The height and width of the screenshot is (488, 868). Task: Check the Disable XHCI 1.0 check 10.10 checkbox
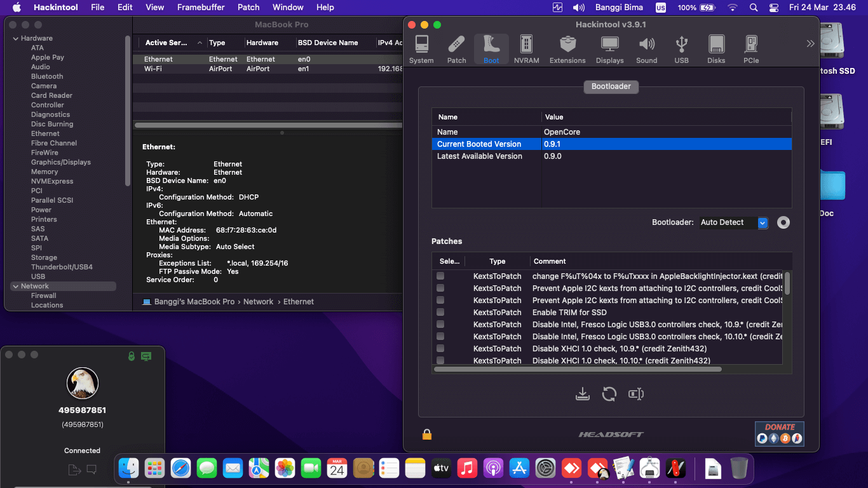(440, 360)
